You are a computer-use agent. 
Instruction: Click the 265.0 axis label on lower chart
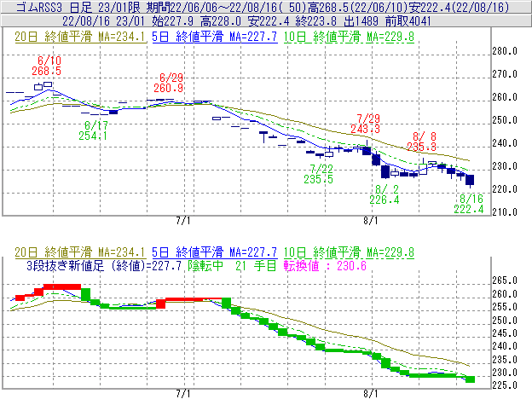click(x=505, y=281)
